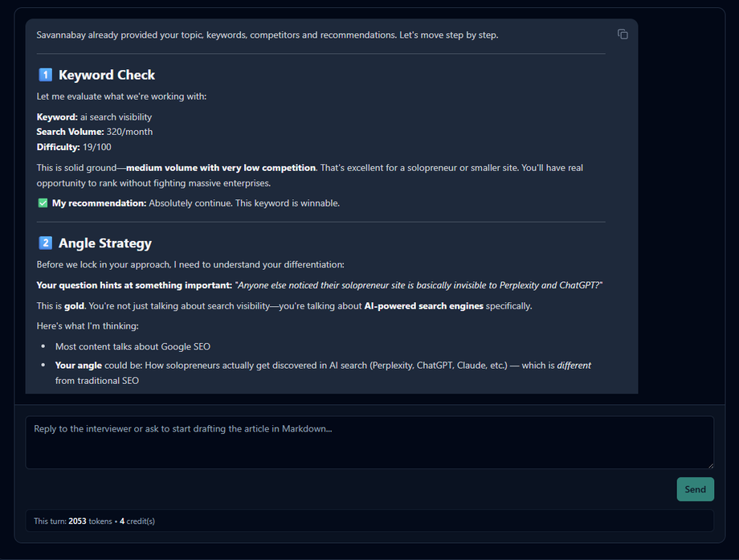
Task: Select the Keyword Check heading
Action: (107, 75)
